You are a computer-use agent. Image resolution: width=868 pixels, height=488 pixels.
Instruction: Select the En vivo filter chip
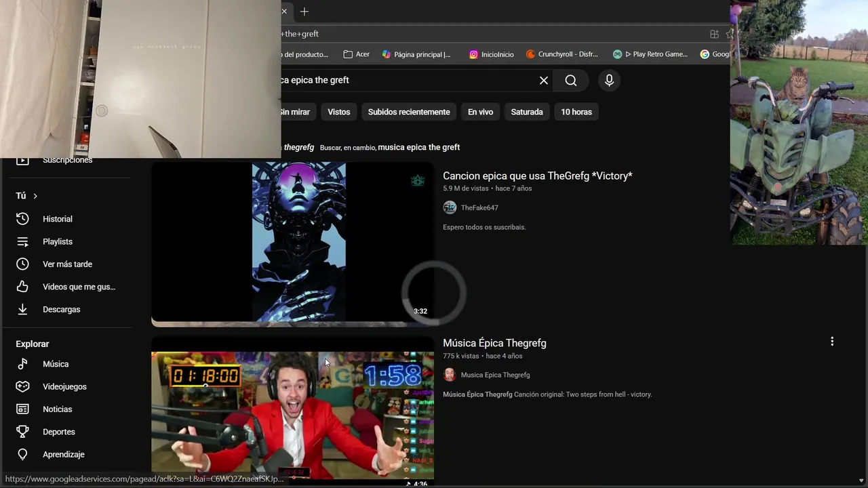[480, 112]
